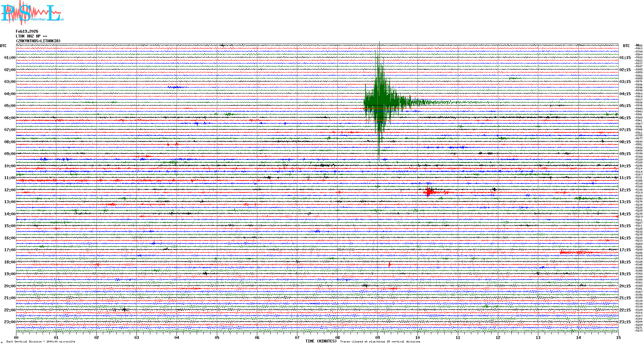
Task: Click the (ZAKYNTHOS-LITHAKIA) location text
Action: tap(38, 41)
